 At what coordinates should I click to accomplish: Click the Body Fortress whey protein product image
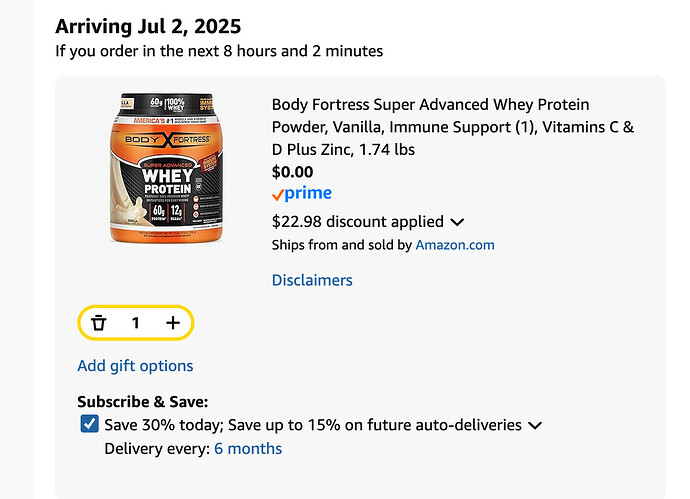point(166,168)
